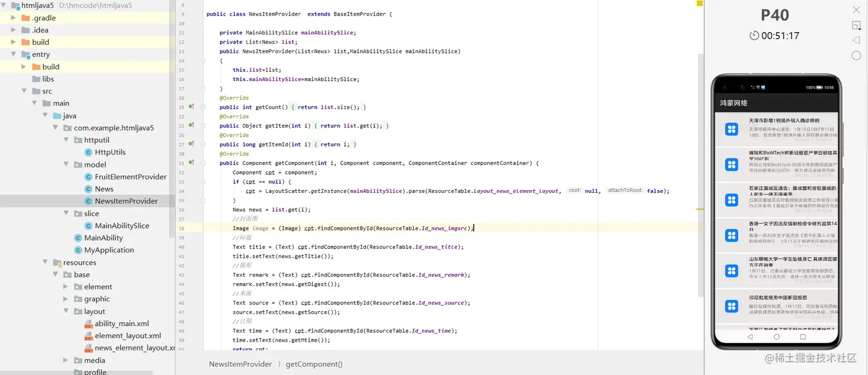Select the element folder in tree
The image size is (868, 375).
point(98,287)
